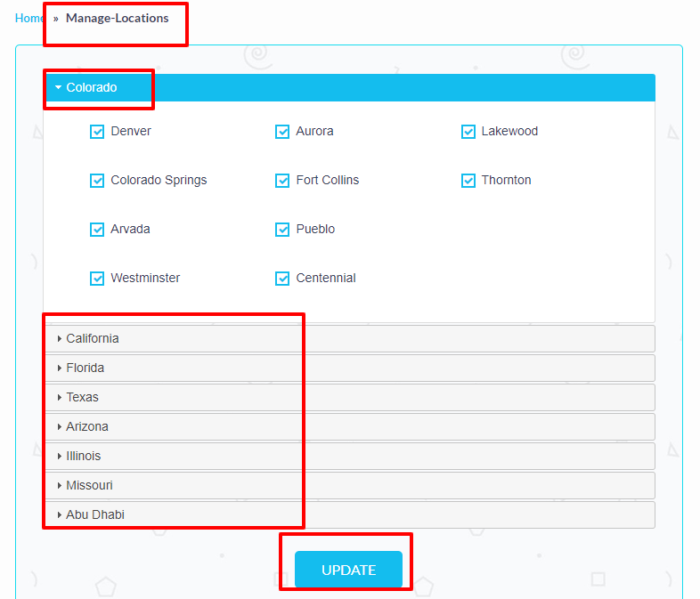Go to Home via breadcrumb link
Viewport: 700px width, 599px height.
[28, 18]
